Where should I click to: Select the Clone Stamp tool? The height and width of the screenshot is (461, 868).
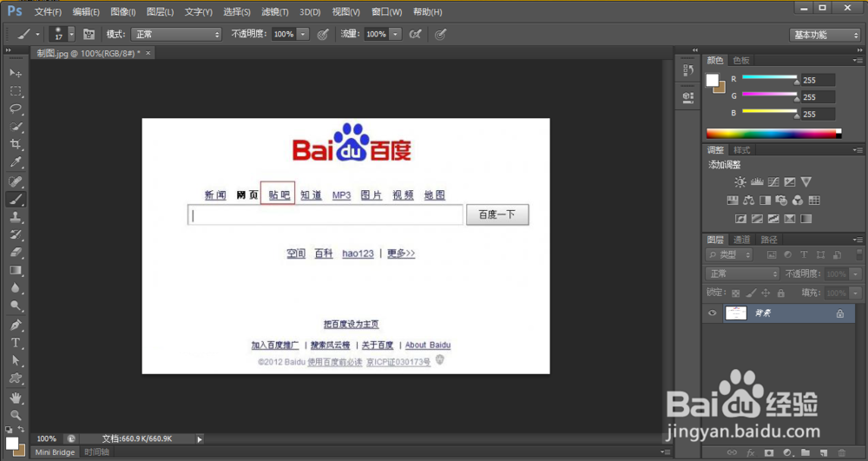(16, 217)
